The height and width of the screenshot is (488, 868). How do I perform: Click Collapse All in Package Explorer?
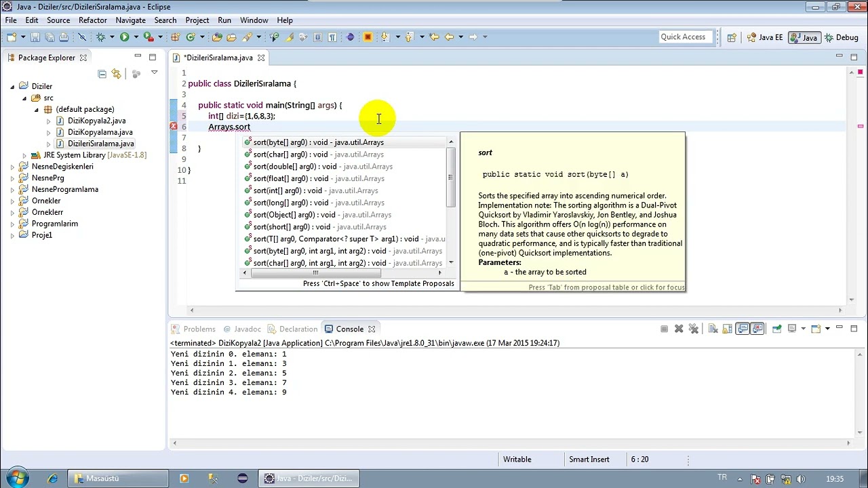(102, 74)
